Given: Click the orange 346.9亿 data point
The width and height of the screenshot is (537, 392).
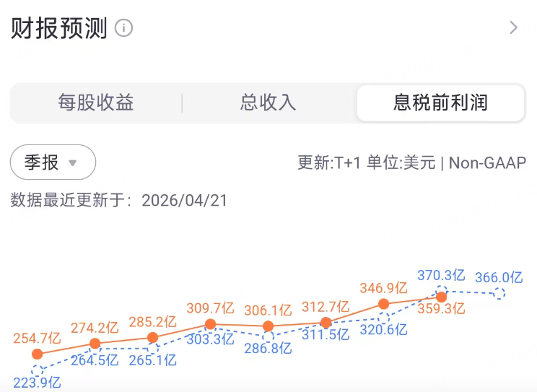Looking at the screenshot, I should pos(384,304).
